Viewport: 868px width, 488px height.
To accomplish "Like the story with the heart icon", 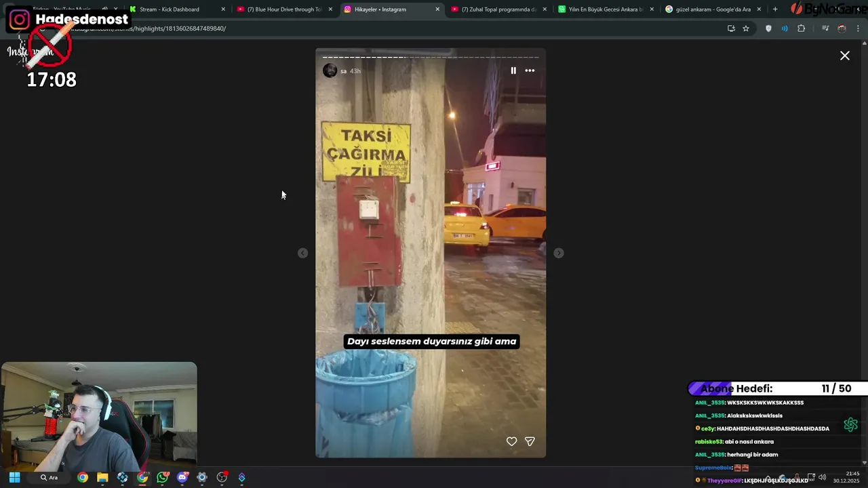I will [511, 441].
